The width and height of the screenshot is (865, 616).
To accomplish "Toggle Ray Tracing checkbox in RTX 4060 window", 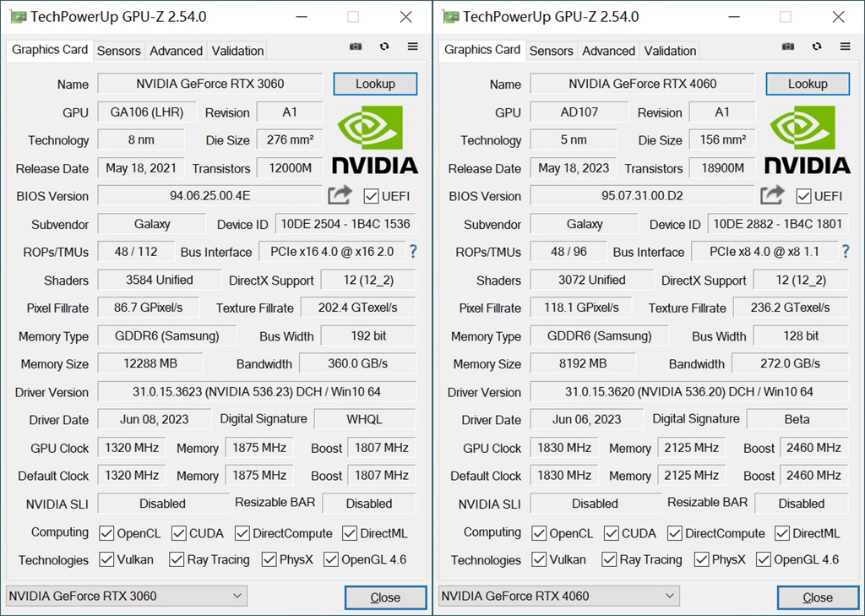I will [609, 559].
